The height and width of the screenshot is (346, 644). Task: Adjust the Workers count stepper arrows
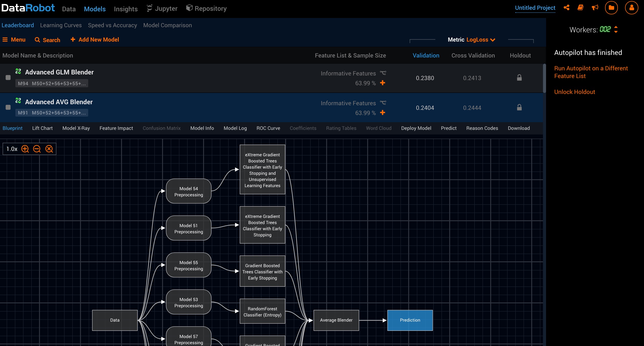pyautogui.click(x=616, y=30)
